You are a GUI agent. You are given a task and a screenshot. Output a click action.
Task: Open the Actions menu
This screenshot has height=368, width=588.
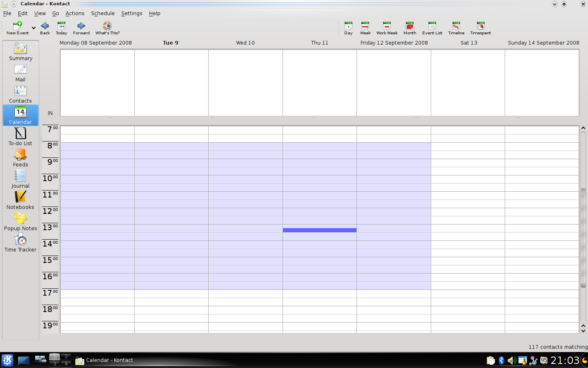click(x=75, y=13)
